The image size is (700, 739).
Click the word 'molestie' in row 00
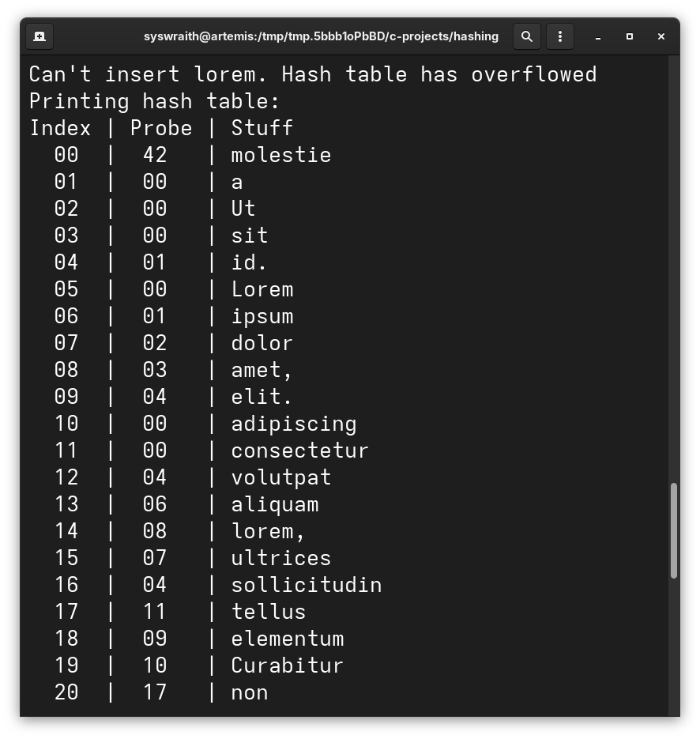(x=280, y=155)
